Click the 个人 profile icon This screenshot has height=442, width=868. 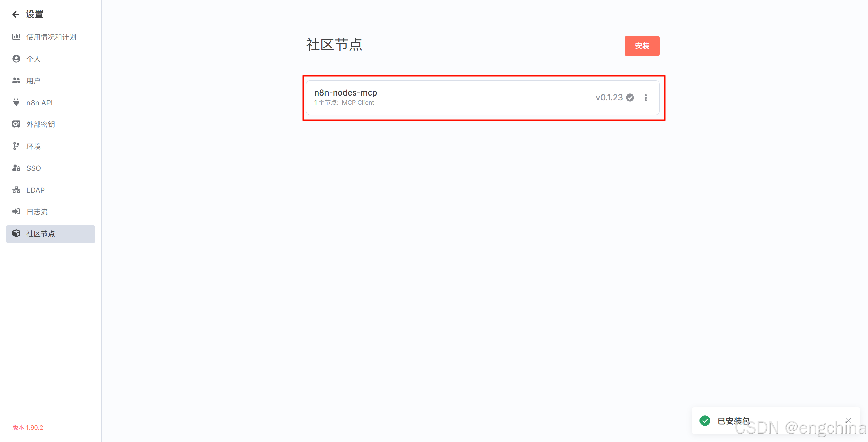pyautogui.click(x=16, y=59)
